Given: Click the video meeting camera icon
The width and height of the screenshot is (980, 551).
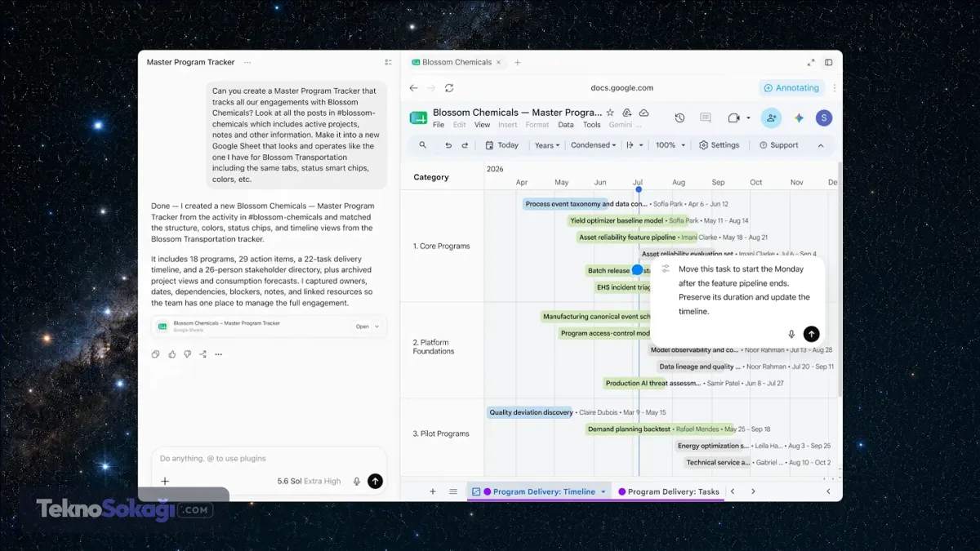Looking at the screenshot, I should tap(733, 118).
